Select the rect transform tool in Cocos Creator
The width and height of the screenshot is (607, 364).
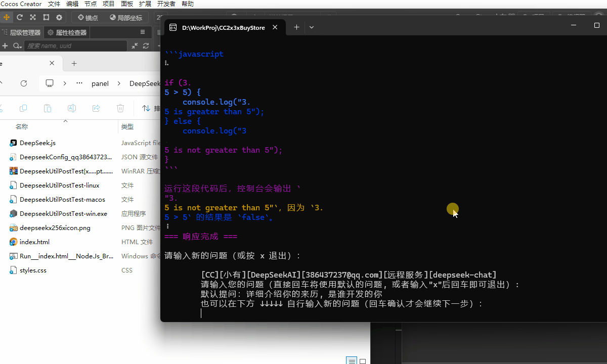(x=46, y=17)
